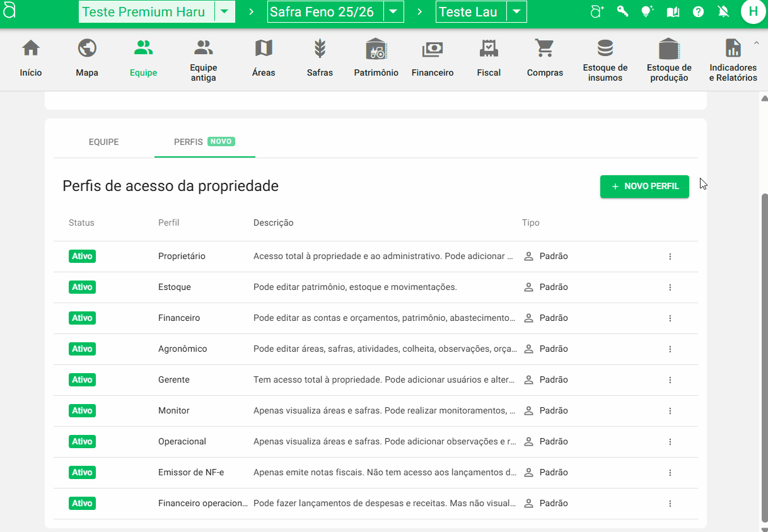Viewport: 768px width, 532px height.
Task: Click the notifications muted bell icon
Action: tap(723, 11)
